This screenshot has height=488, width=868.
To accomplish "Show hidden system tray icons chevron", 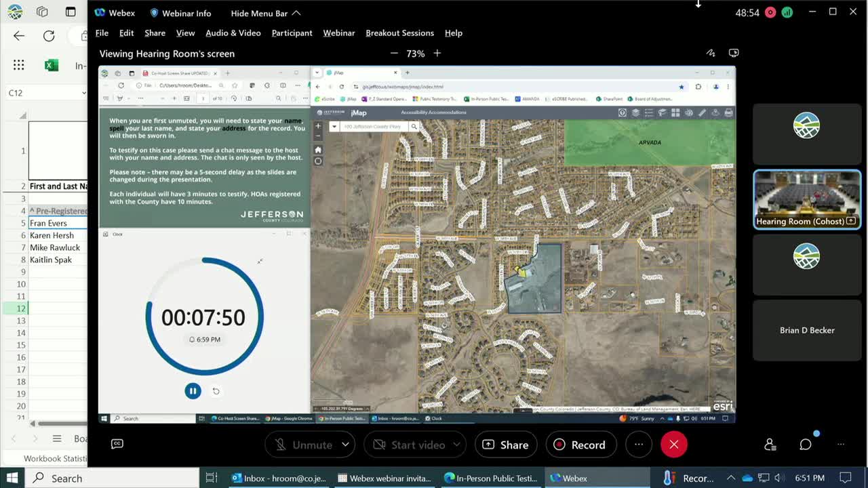I will tap(731, 478).
